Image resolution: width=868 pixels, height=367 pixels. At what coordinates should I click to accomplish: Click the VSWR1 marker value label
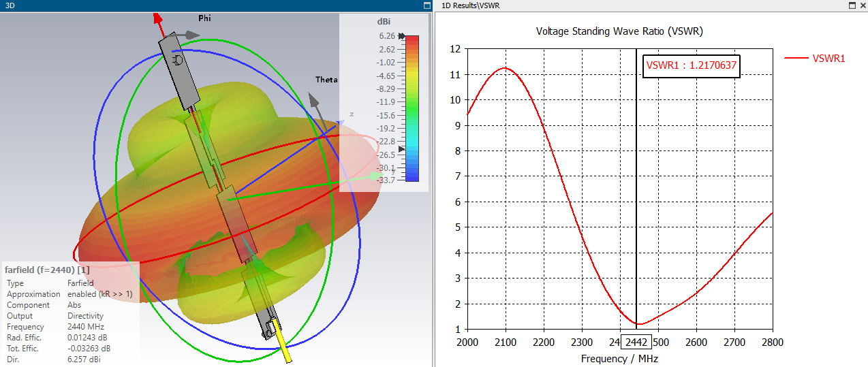pyautogui.click(x=691, y=66)
